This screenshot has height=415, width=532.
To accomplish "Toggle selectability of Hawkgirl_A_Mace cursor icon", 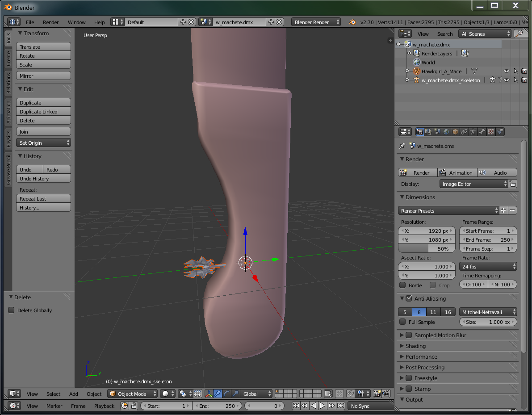I will tap(515, 71).
